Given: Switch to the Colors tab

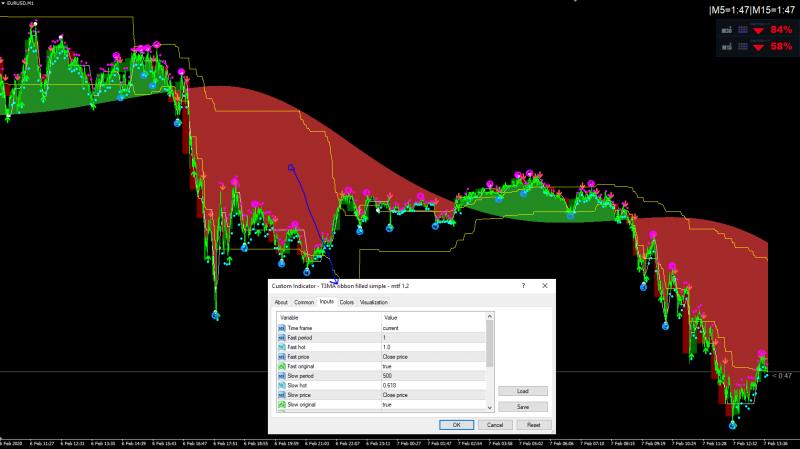Looking at the screenshot, I should (x=346, y=302).
